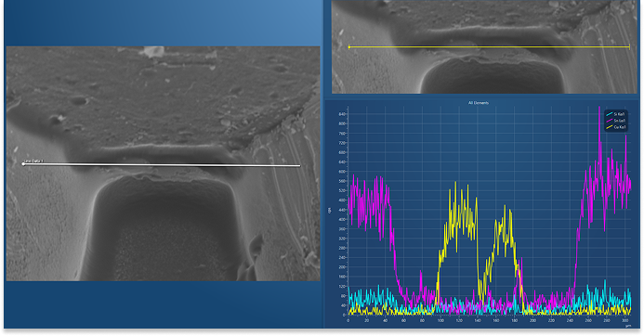Click the 300 tick on the distance axis
Screen dimensions: 644x336
point(625,320)
